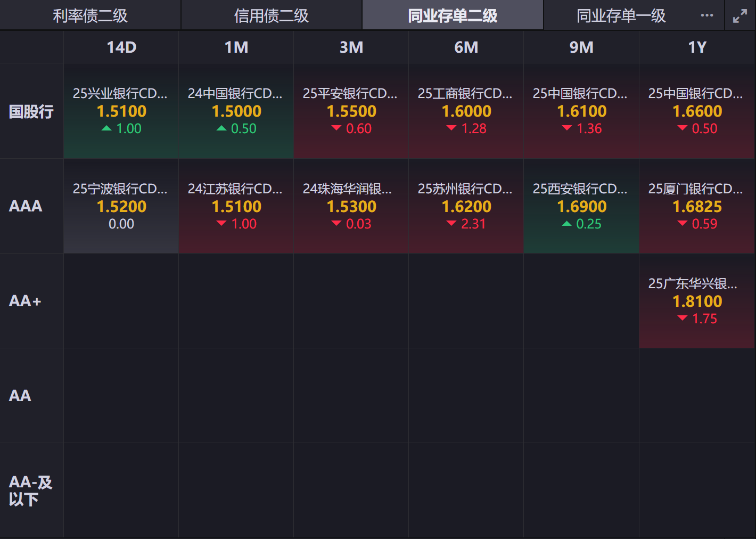Screen dimensions: 756x539
Task: Open the three-dot more options menu
Action: 707,15
